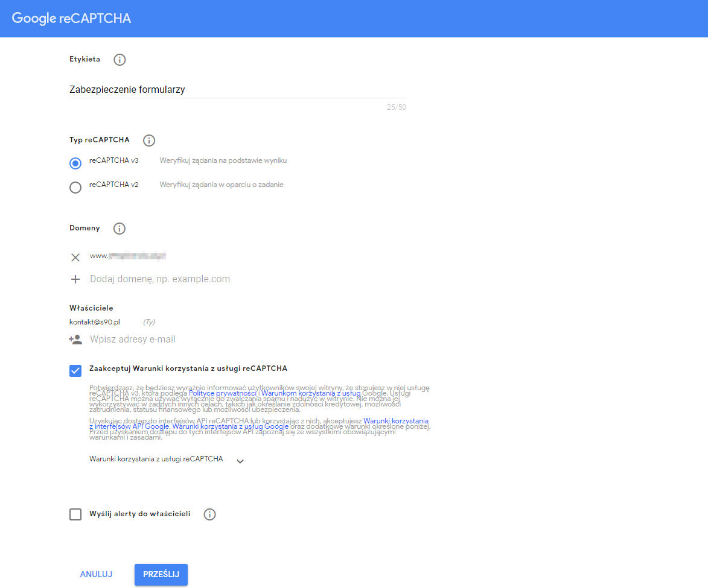This screenshot has width=708, height=588.
Task: Submit the form with PRZEŚLIJ
Action: pos(161,575)
